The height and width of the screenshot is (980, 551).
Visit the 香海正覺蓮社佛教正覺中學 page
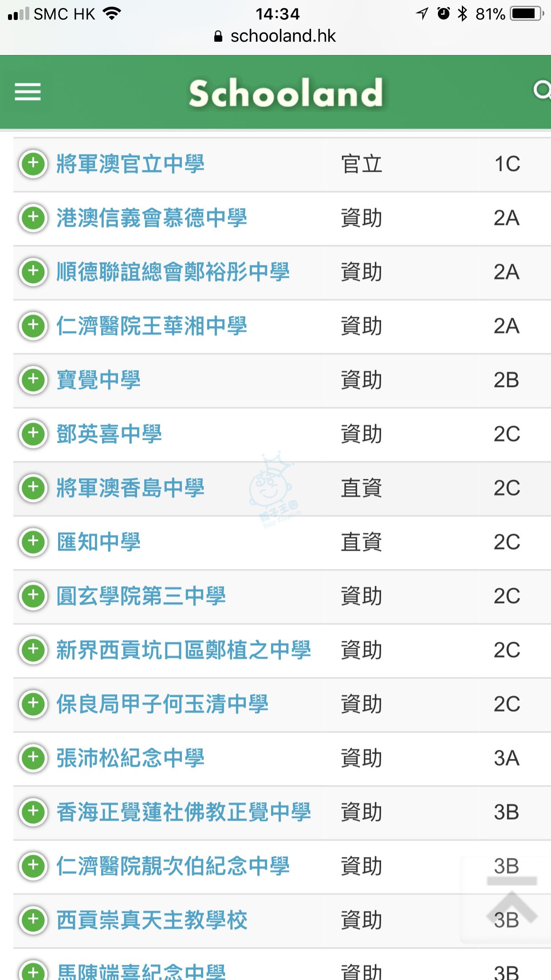click(x=184, y=812)
